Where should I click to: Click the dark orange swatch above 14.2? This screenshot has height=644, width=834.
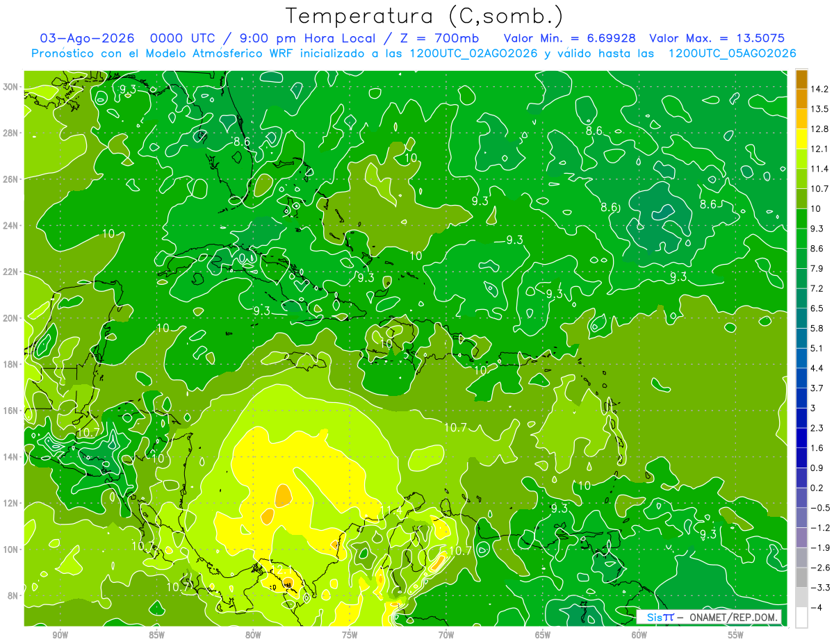click(x=801, y=80)
